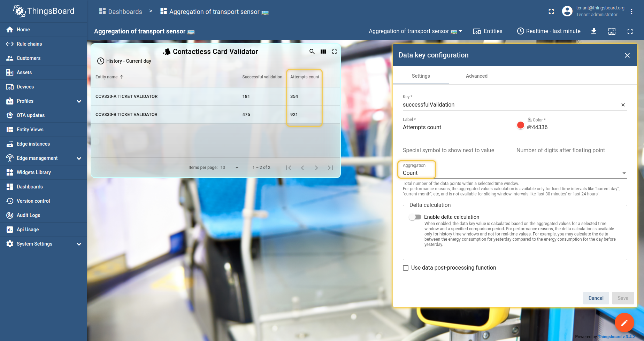644x341 pixels.
Task: Click red color swatch
Action: [x=521, y=125]
